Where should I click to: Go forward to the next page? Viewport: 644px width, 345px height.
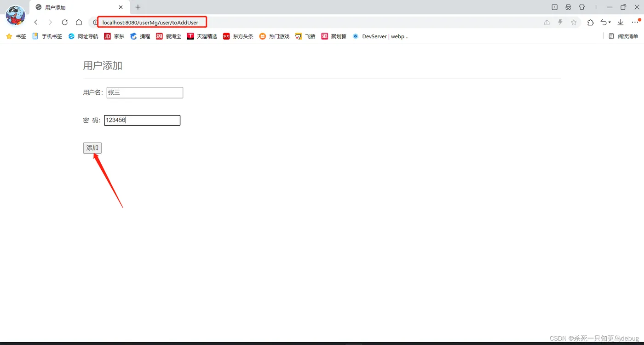(x=50, y=22)
